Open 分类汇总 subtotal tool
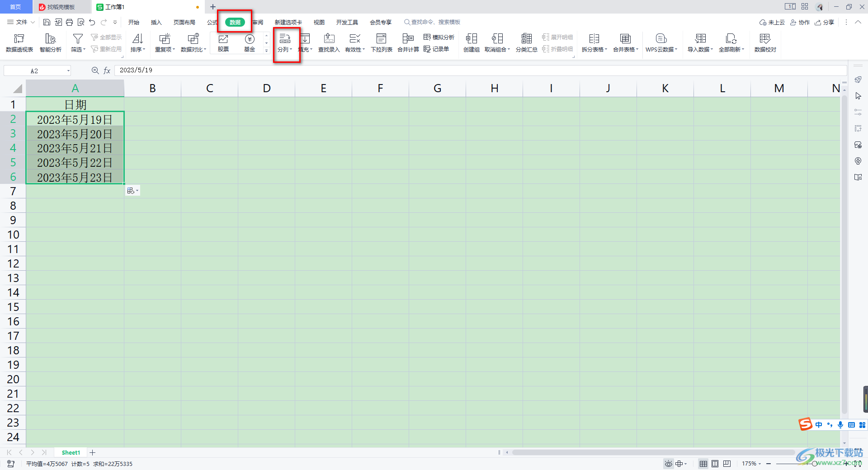This screenshot has height=470, width=868. pos(527,43)
